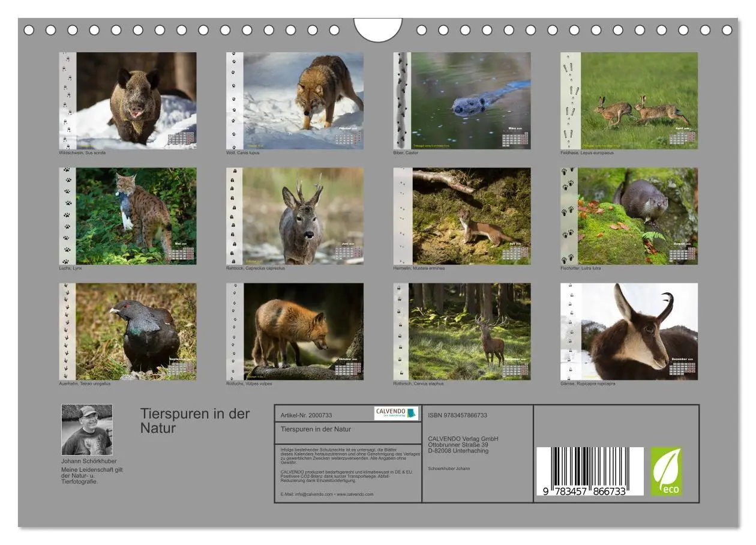
Task: Click 'Artikel-Nr. 2000733' text
Action: (306, 415)
